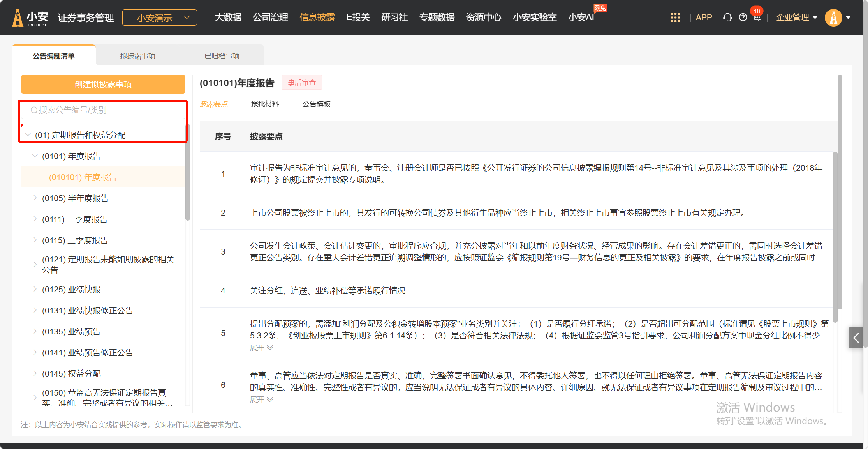868x449 pixels.
Task: Open messages icon with 18 badge
Action: 757,18
